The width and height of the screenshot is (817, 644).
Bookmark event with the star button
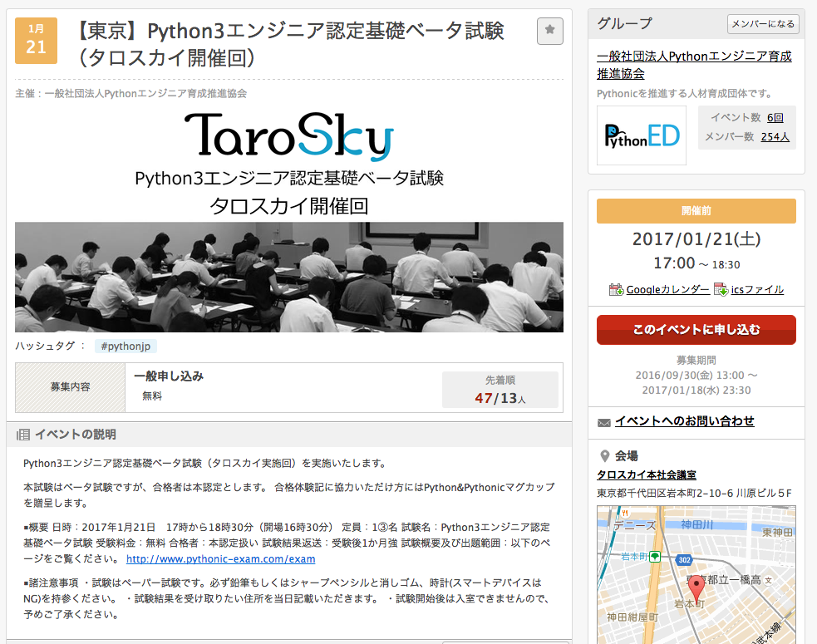click(x=549, y=31)
